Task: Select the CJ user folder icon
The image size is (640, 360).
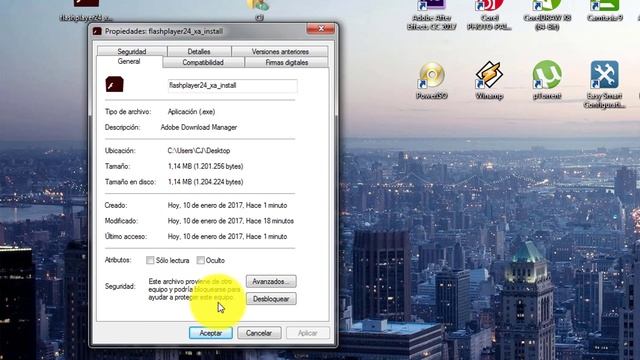Action: coord(259,10)
